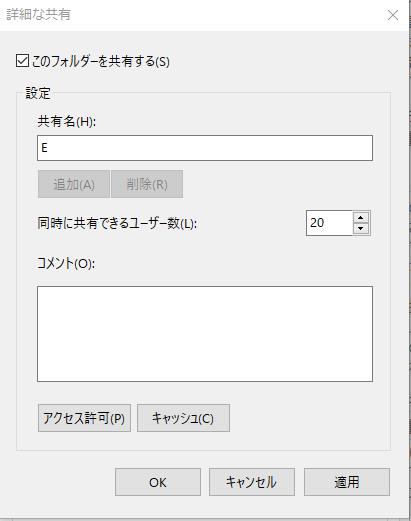
Task: Confirm the dialog with OK
Action: [x=158, y=482]
